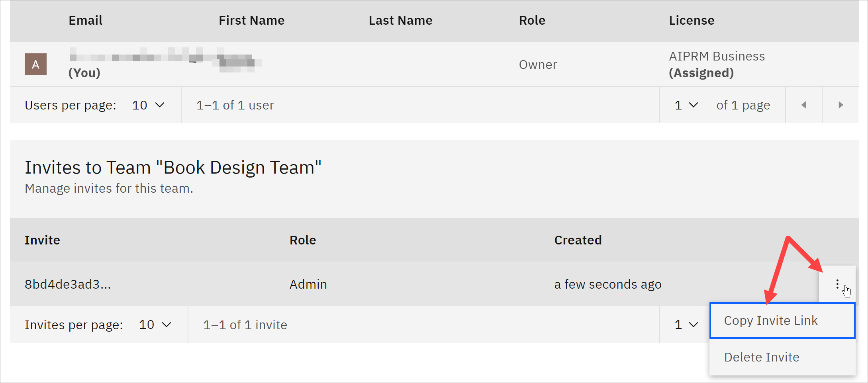Sort users by Email column header
868x383 pixels.
(85, 21)
